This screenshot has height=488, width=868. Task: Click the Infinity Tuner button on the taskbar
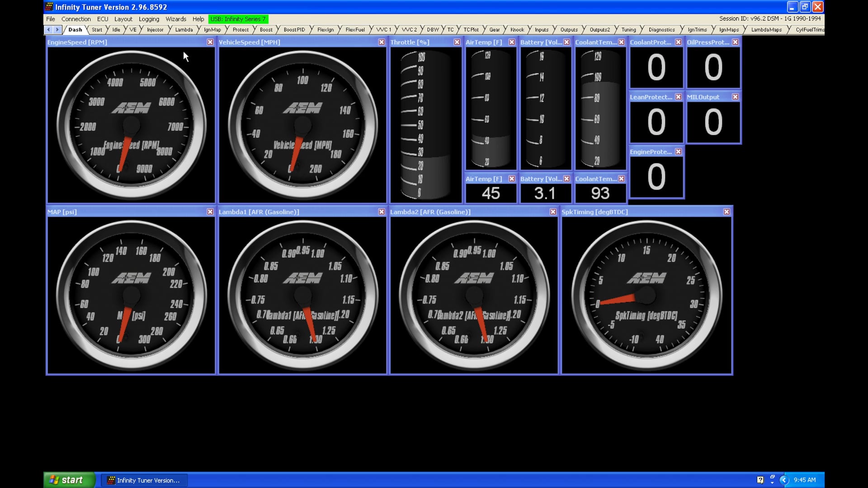click(144, 480)
